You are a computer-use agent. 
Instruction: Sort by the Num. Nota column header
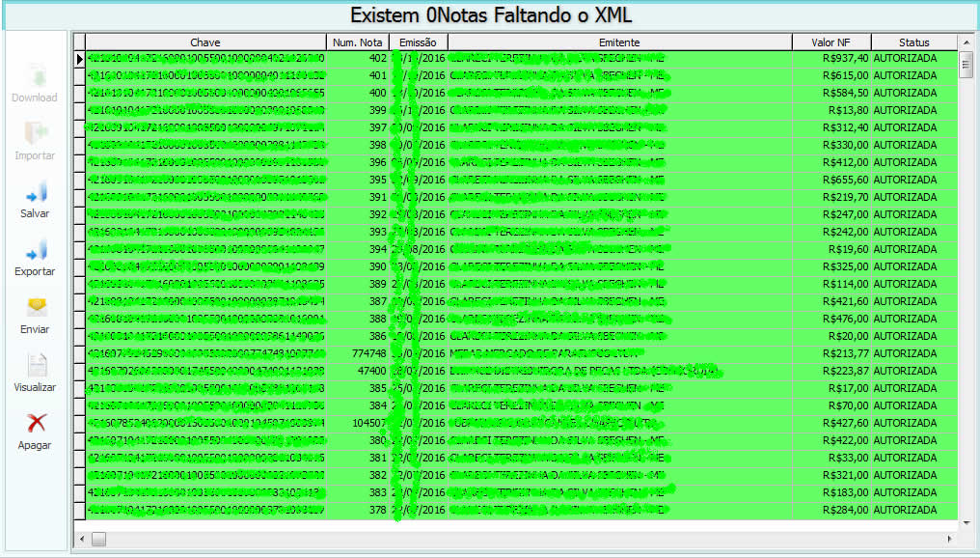click(x=357, y=42)
